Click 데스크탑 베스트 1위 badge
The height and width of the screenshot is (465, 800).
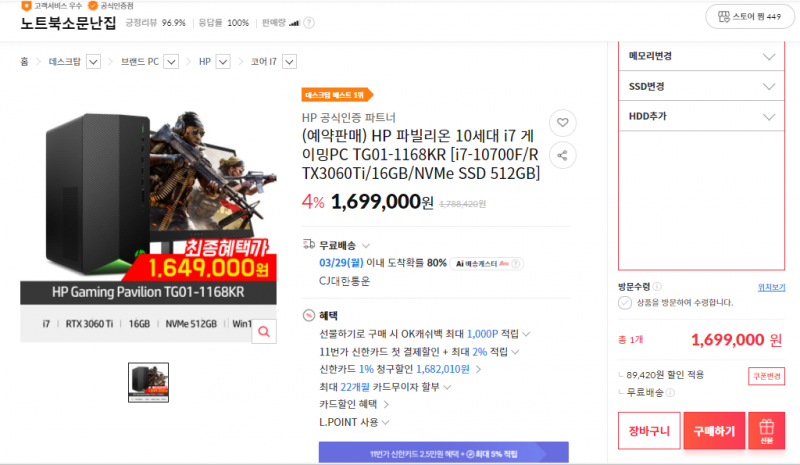337,95
